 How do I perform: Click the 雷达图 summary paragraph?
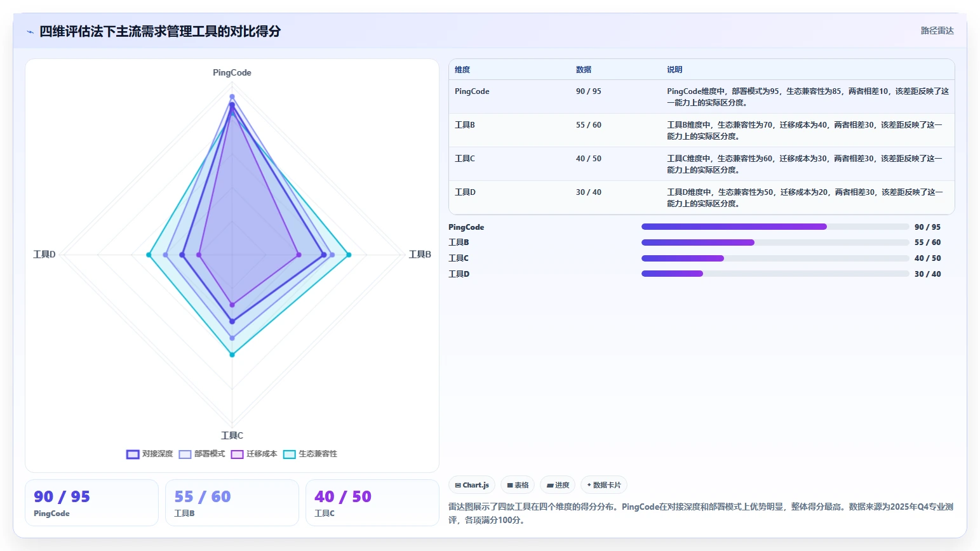(701, 514)
